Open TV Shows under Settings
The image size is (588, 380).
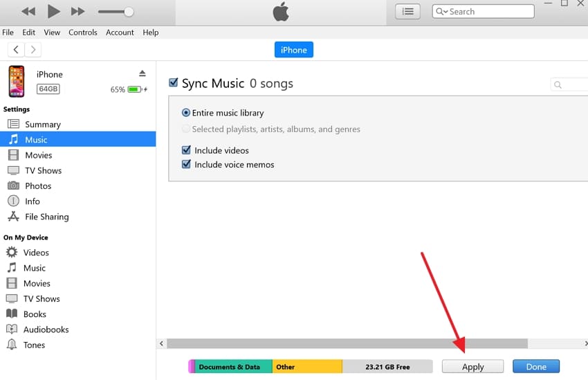click(x=78, y=170)
